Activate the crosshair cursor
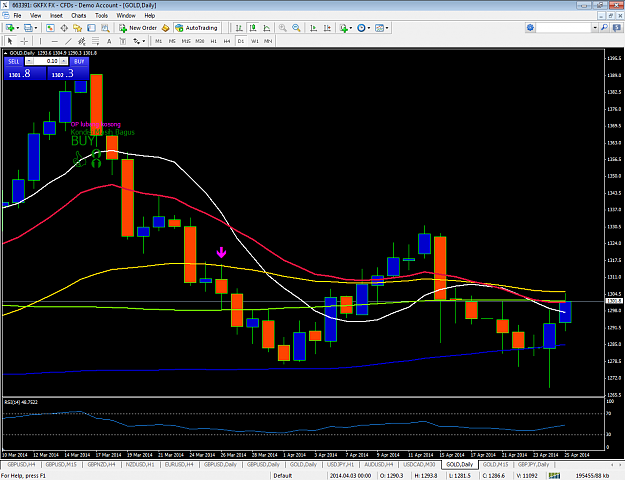 coord(24,41)
